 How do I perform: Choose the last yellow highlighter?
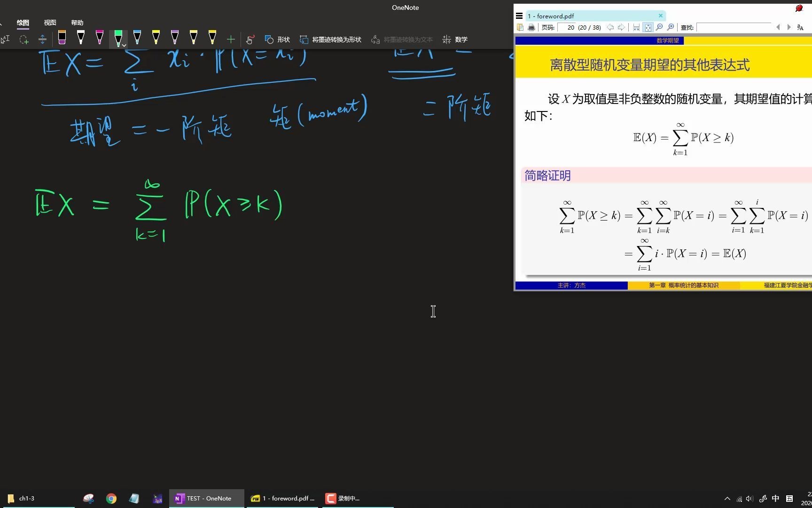click(212, 38)
